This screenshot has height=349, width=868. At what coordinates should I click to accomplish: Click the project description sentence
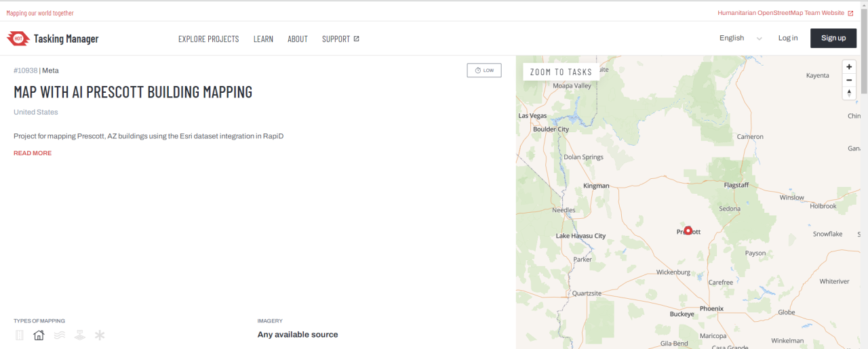(x=149, y=136)
